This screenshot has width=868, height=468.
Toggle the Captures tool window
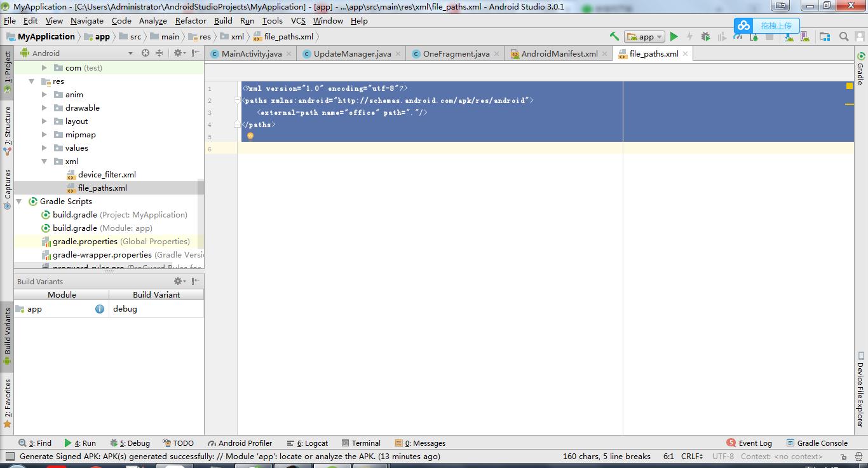pyautogui.click(x=8, y=189)
